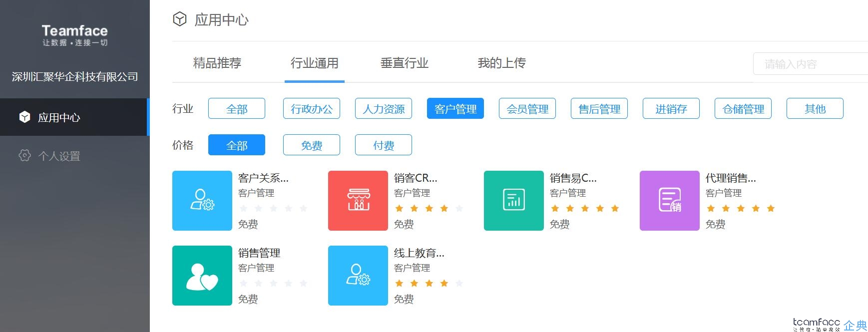This screenshot has width=868, height=332.
Task: Open the red 销客CR app icon
Action: coord(358,201)
